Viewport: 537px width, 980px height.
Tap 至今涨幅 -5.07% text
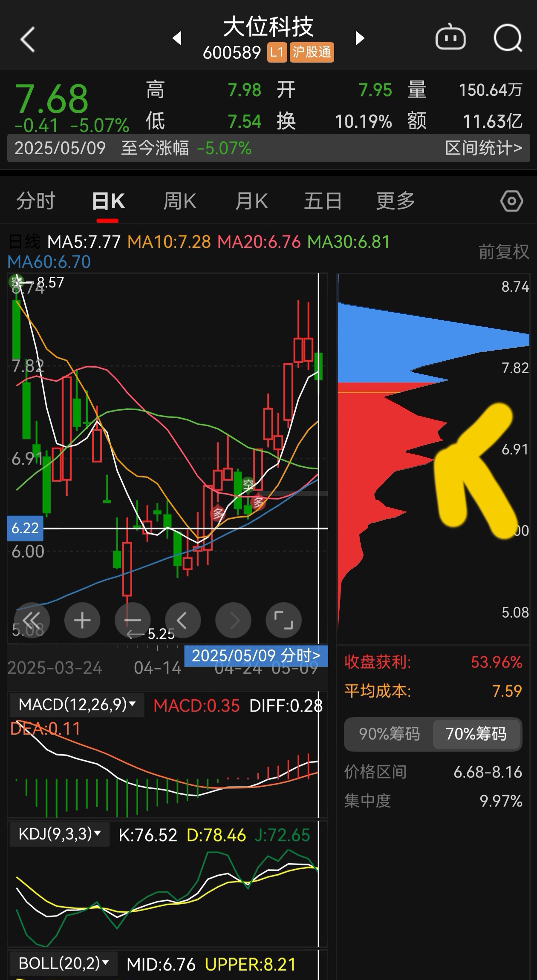186,148
